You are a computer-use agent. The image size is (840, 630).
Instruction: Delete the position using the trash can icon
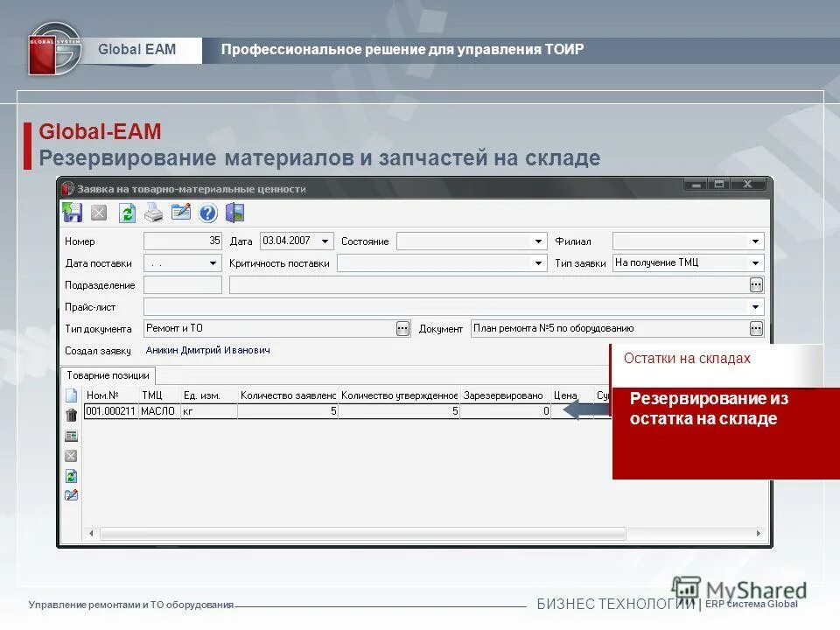click(71, 415)
